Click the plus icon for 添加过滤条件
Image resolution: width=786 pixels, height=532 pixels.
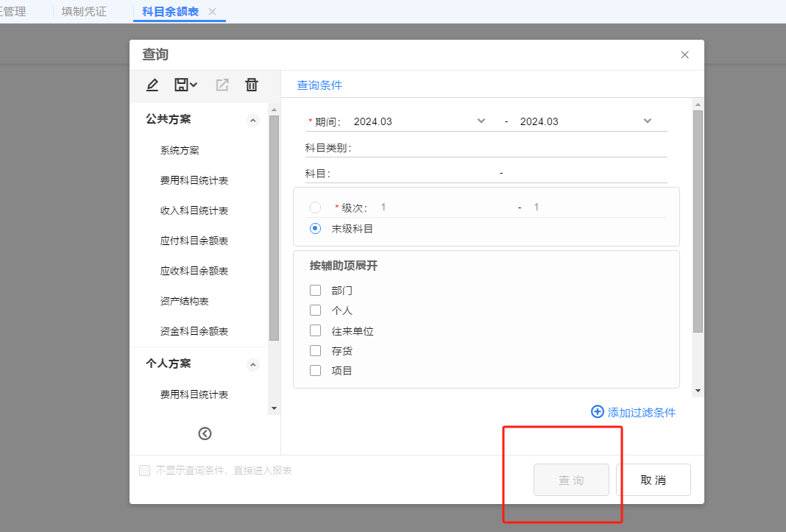598,411
